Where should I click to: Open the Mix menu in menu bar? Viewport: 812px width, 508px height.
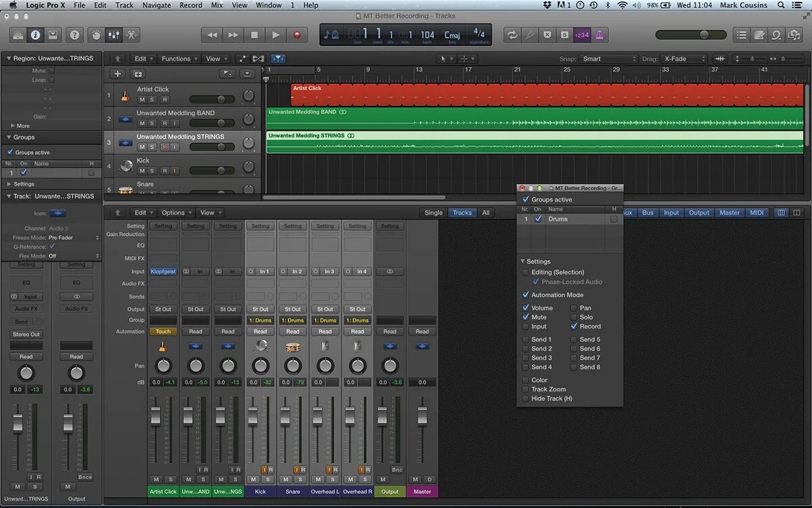coord(217,5)
